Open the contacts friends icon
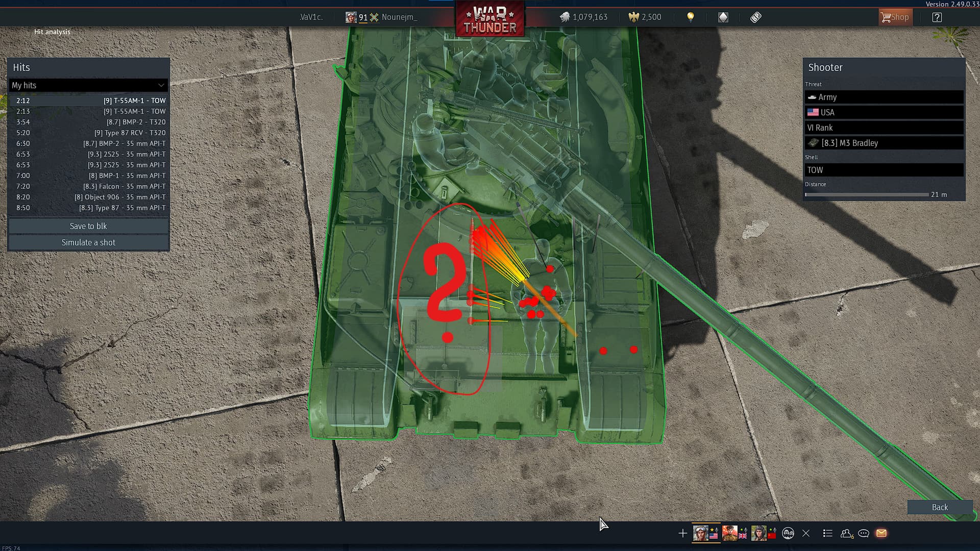This screenshot has height=551, width=980. (846, 533)
